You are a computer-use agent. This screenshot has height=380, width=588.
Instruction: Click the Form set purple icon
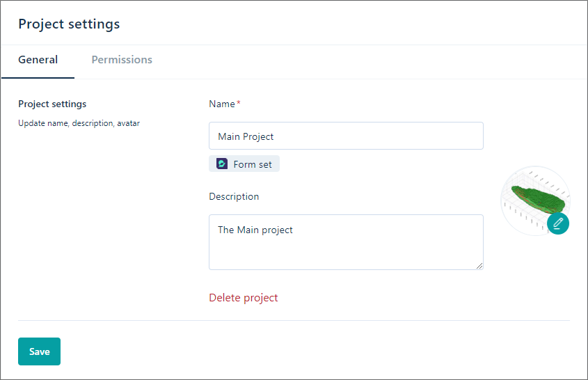point(222,164)
